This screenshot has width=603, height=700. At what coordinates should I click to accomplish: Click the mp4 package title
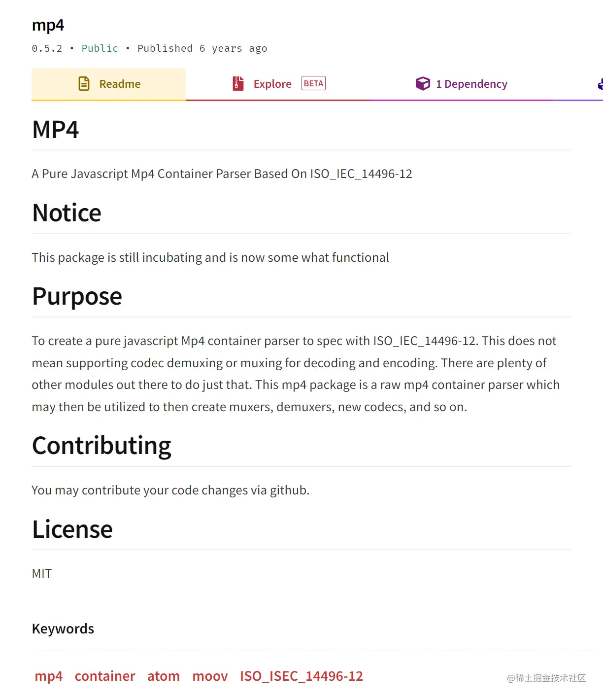click(48, 25)
